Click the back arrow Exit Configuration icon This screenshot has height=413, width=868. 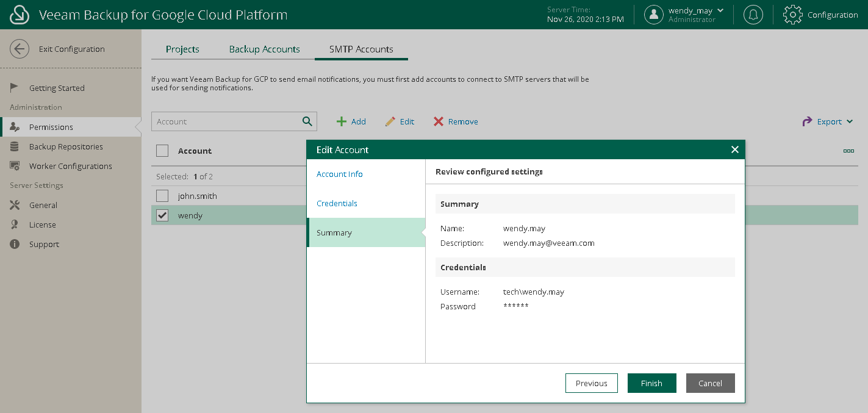click(20, 49)
